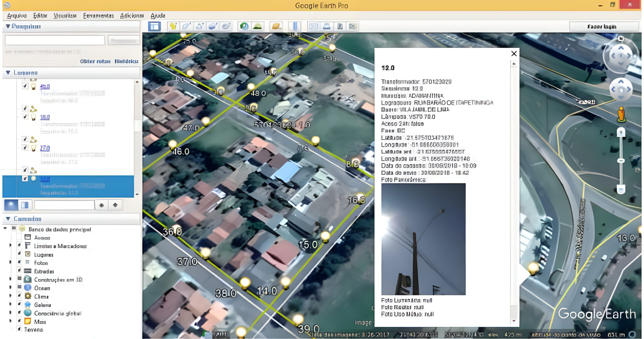Expand the Galeria layer node
The height and width of the screenshot is (339, 644).
(10, 304)
